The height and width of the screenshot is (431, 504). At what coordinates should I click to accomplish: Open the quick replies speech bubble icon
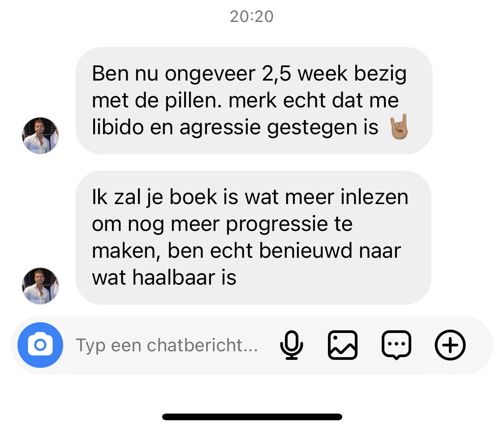click(396, 345)
